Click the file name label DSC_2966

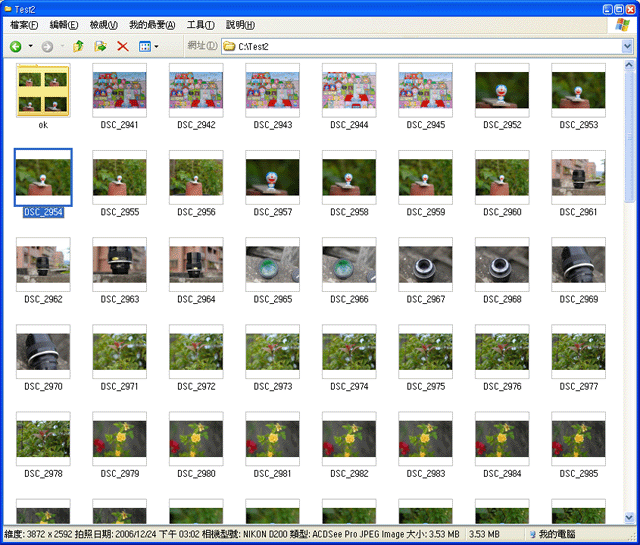click(x=349, y=299)
